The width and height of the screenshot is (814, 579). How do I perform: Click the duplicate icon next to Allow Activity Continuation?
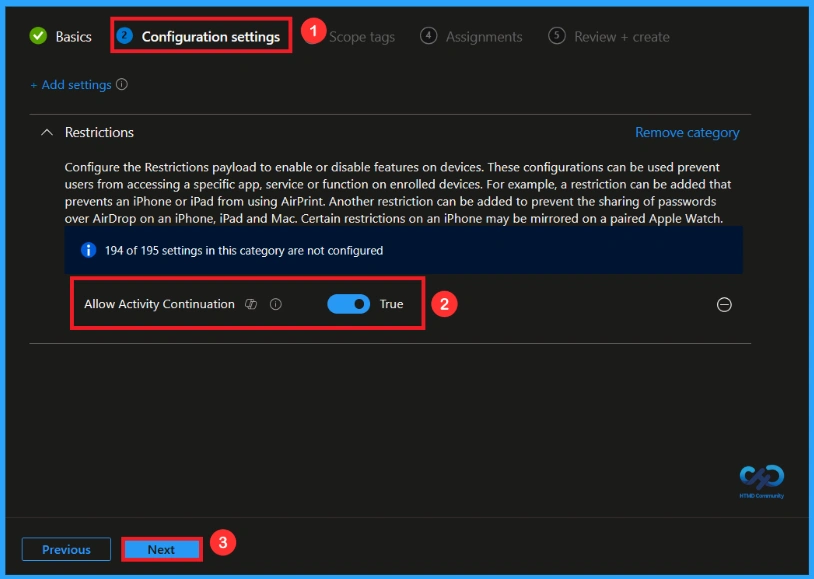pos(251,303)
